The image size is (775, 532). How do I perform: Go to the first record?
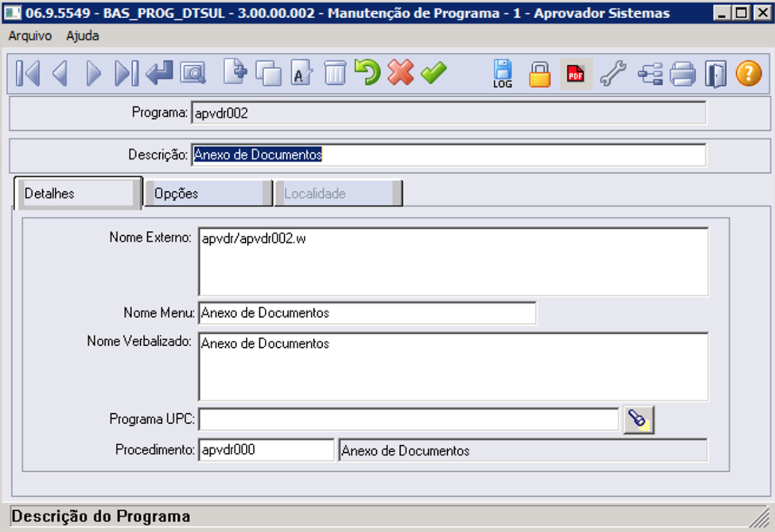pyautogui.click(x=28, y=74)
